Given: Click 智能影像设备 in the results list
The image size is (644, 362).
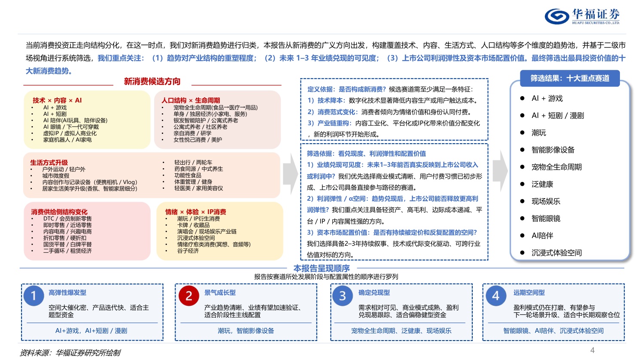Looking at the screenshot, I should point(553,150).
